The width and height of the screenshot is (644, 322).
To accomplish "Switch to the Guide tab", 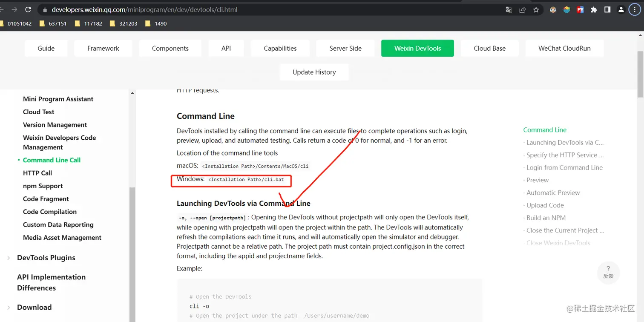I will pyautogui.click(x=46, y=48).
